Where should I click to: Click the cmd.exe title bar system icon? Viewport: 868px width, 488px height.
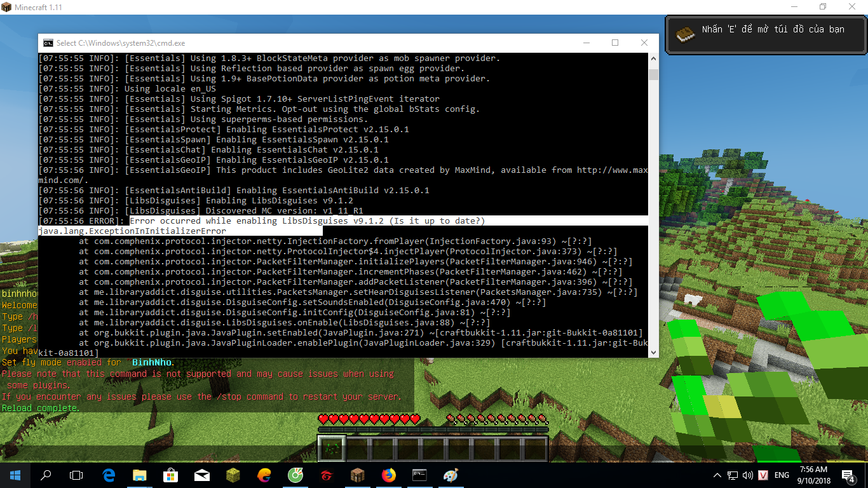(x=48, y=43)
